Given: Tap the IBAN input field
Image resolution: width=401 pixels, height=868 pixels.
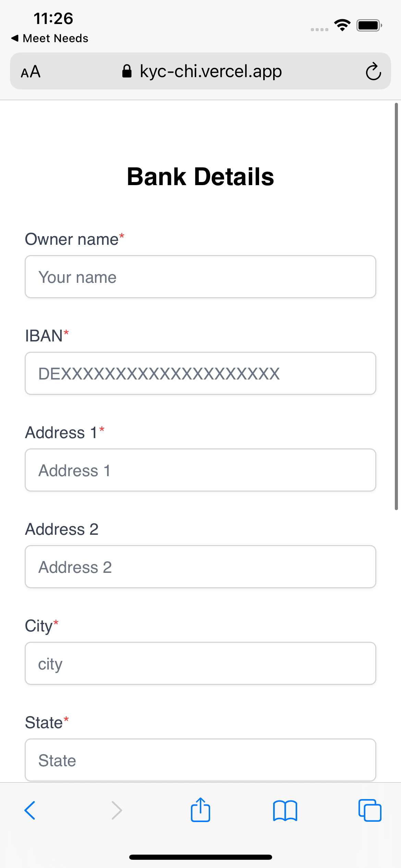Looking at the screenshot, I should point(200,373).
